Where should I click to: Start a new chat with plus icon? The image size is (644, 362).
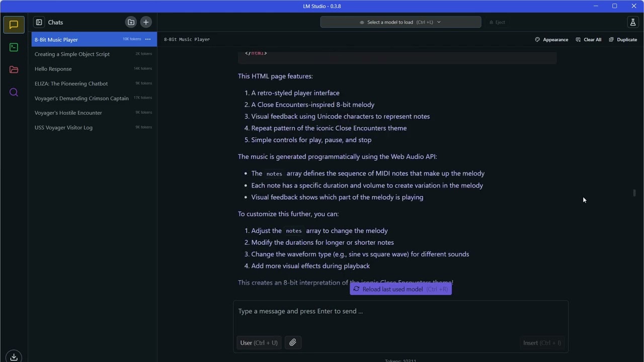click(x=146, y=22)
